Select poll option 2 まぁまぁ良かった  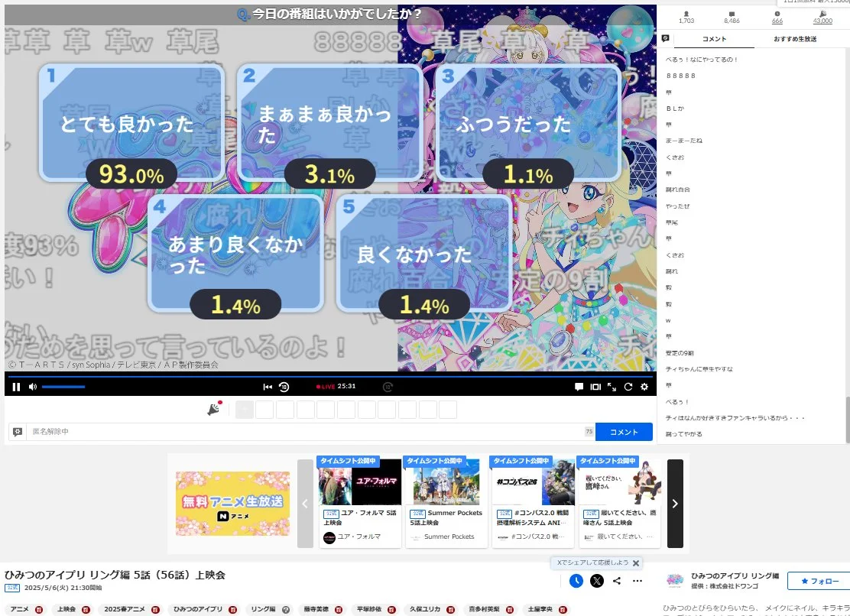[330, 123]
